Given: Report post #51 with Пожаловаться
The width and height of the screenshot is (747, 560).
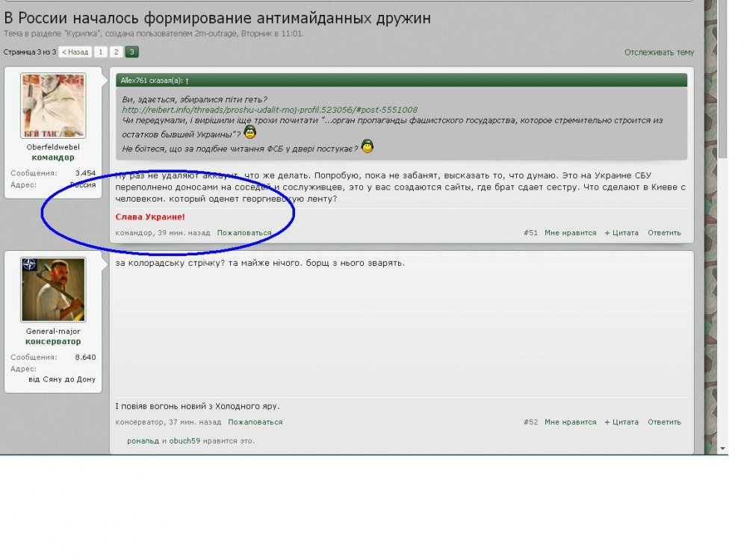Looking at the screenshot, I should (x=244, y=233).
